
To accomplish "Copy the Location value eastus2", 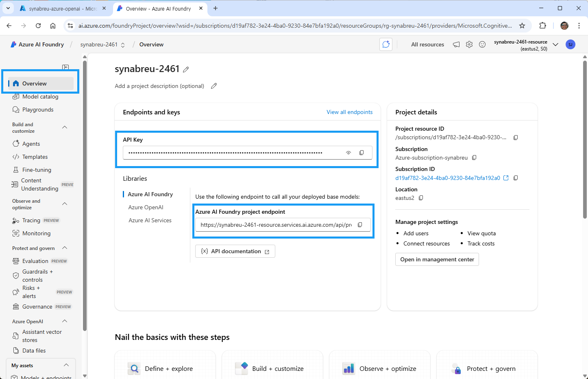I will [x=421, y=198].
